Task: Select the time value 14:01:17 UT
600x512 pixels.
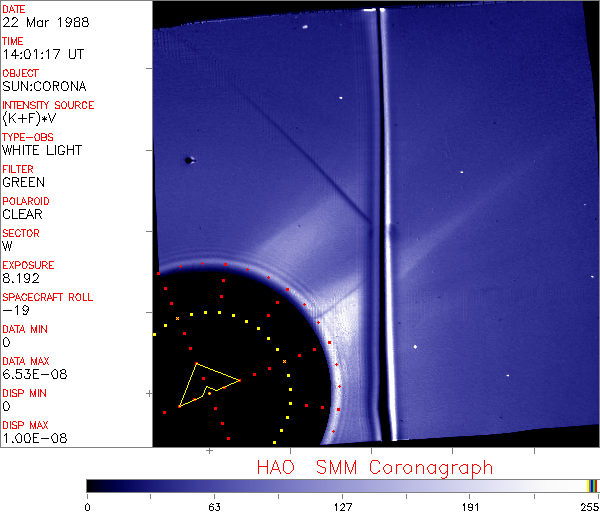Action: pyautogui.click(x=43, y=54)
